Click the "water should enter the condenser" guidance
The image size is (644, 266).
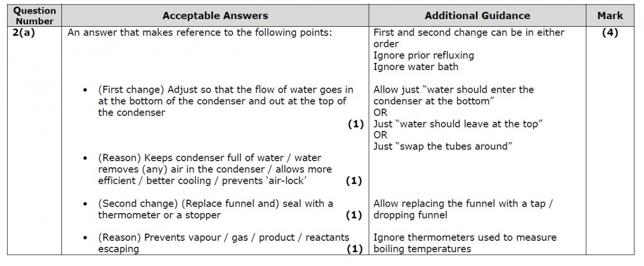[453, 95]
